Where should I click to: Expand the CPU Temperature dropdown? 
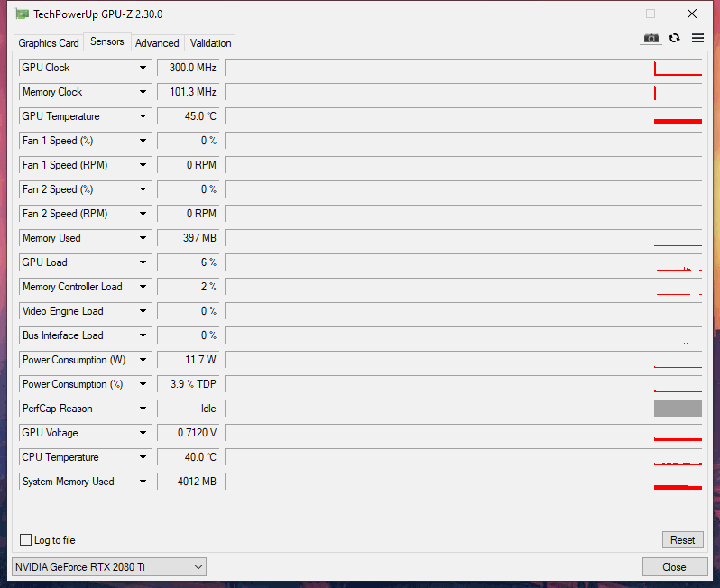(x=143, y=456)
